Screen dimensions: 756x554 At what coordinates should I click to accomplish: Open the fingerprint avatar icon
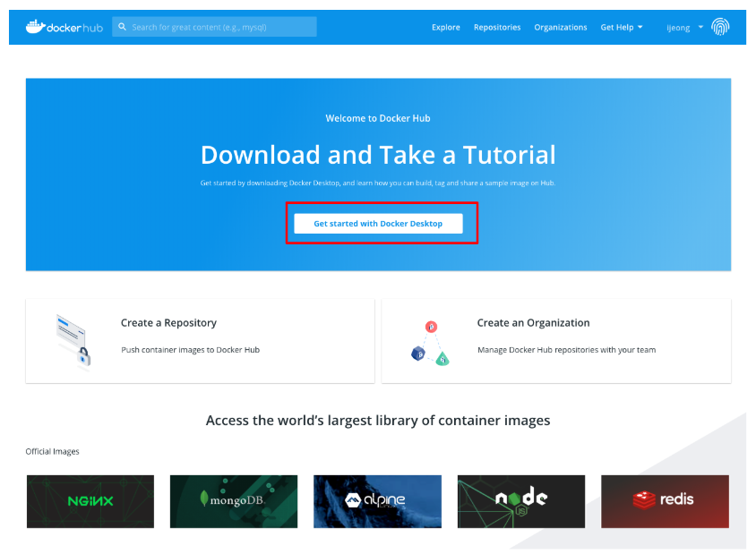point(720,27)
